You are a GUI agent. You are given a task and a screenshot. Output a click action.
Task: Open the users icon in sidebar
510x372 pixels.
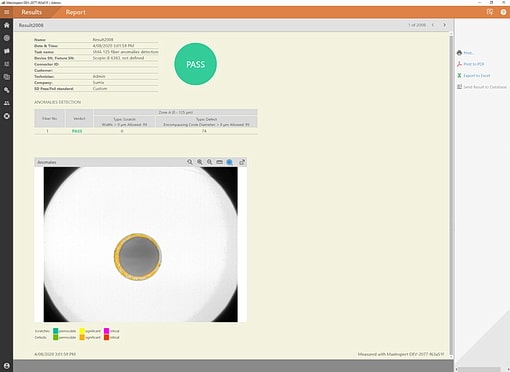click(x=6, y=103)
